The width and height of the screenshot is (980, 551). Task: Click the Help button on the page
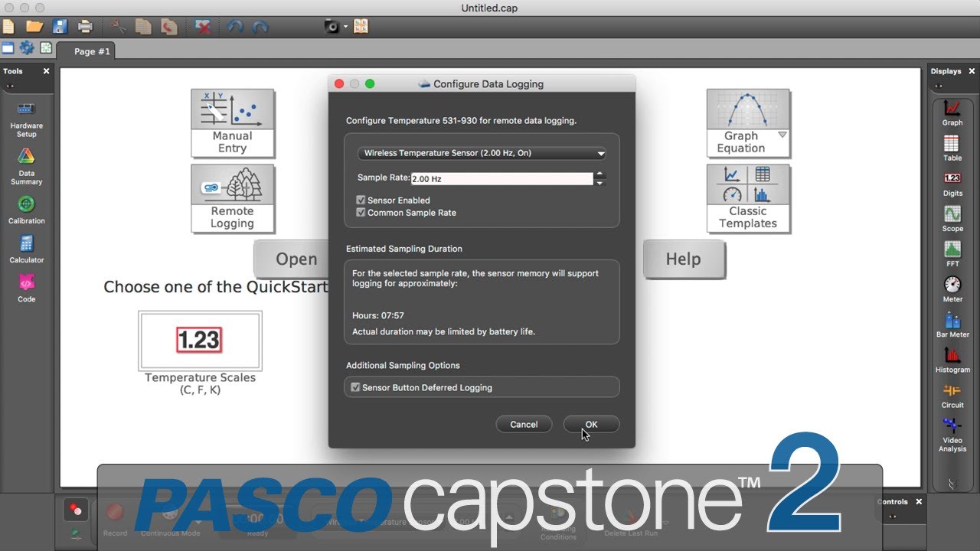coord(683,259)
